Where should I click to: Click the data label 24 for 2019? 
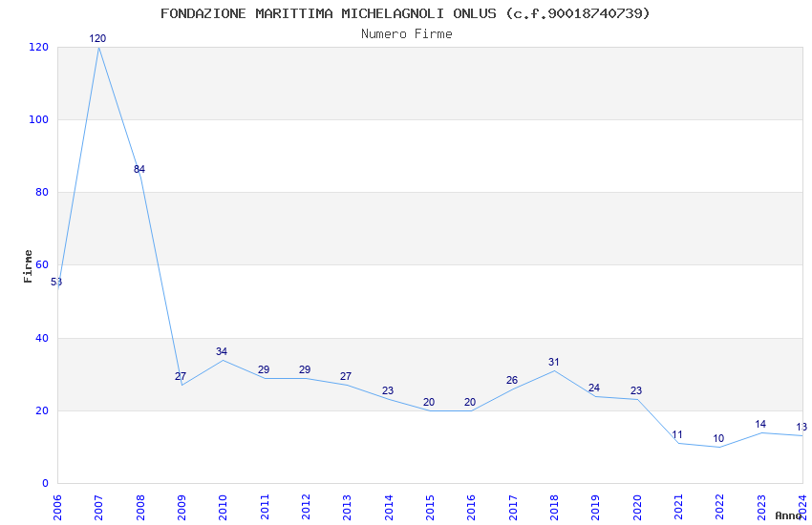[x=594, y=388]
